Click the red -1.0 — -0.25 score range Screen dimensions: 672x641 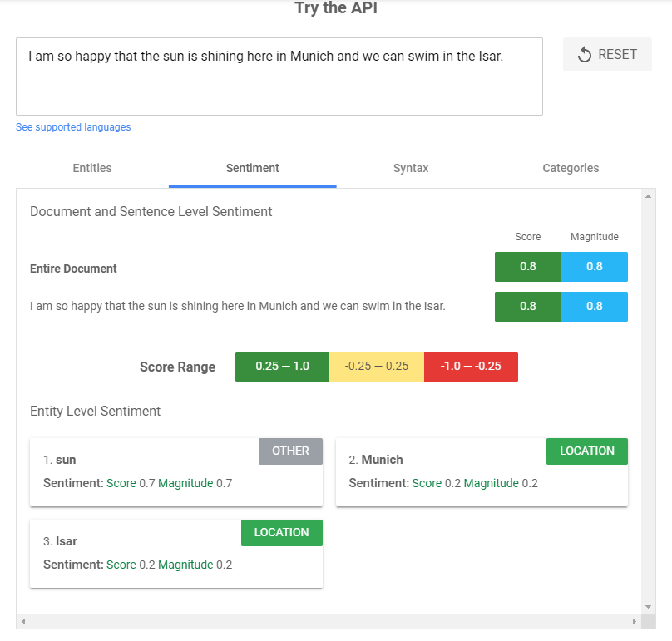pos(471,367)
